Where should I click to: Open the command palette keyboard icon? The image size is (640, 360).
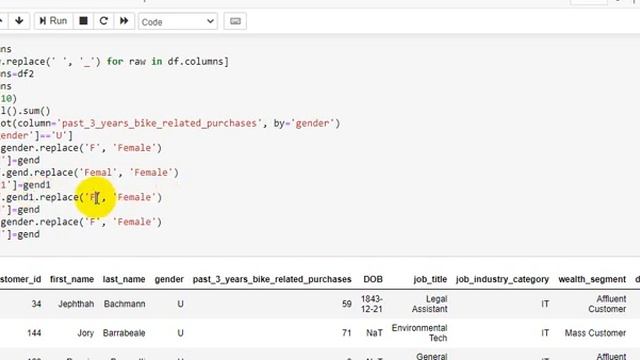(235, 21)
